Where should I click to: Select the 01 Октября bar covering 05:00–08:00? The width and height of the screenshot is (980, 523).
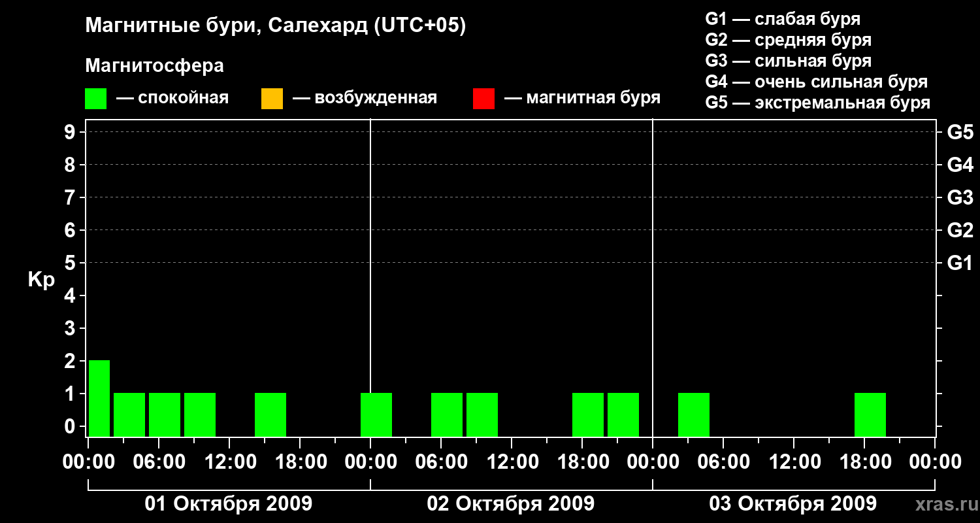pyautogui.click(x=165, y=414)
